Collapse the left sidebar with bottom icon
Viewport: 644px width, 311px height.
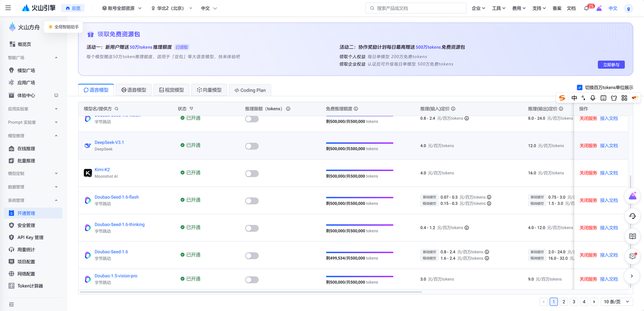[x=12, y=304]
